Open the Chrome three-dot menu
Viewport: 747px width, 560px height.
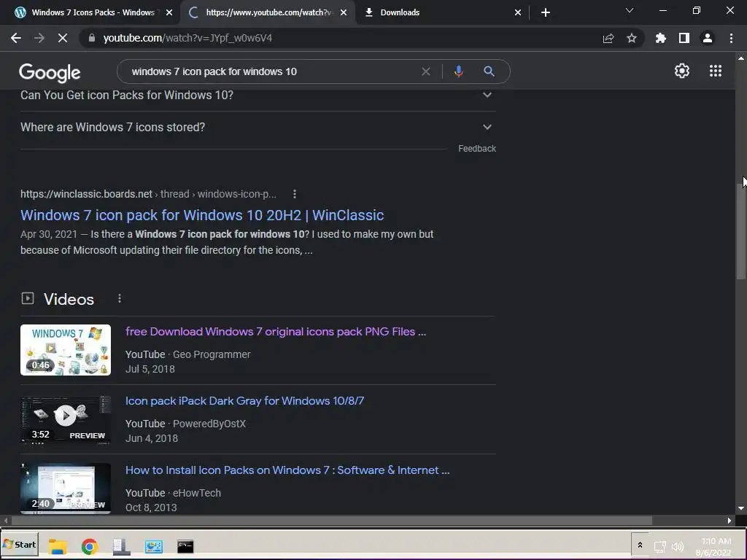(x=731, y=38)
